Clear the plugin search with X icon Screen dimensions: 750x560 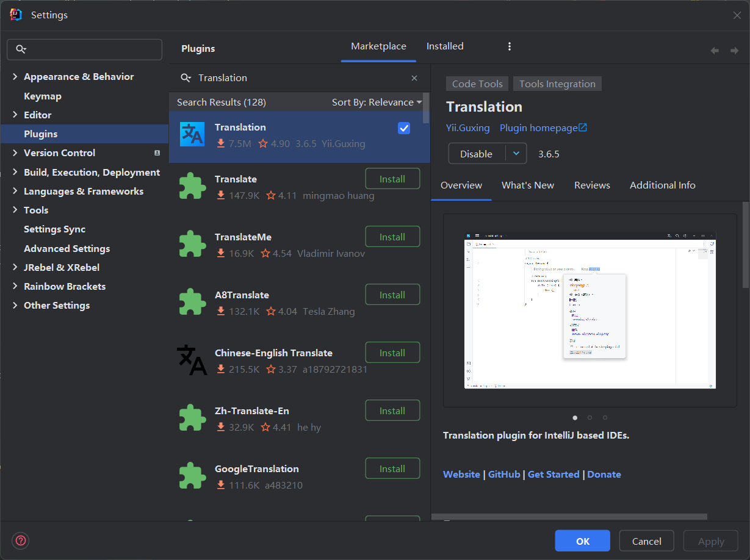pos(414,78)
